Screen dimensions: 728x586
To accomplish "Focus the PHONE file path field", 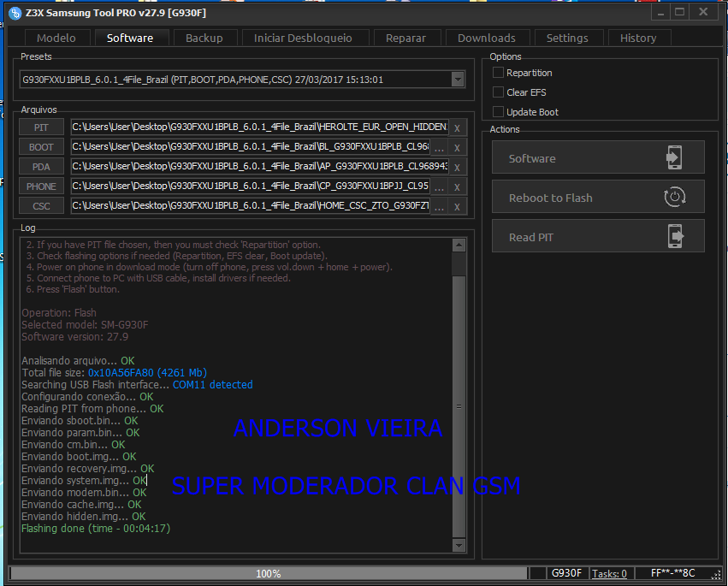I will (251, 186).
